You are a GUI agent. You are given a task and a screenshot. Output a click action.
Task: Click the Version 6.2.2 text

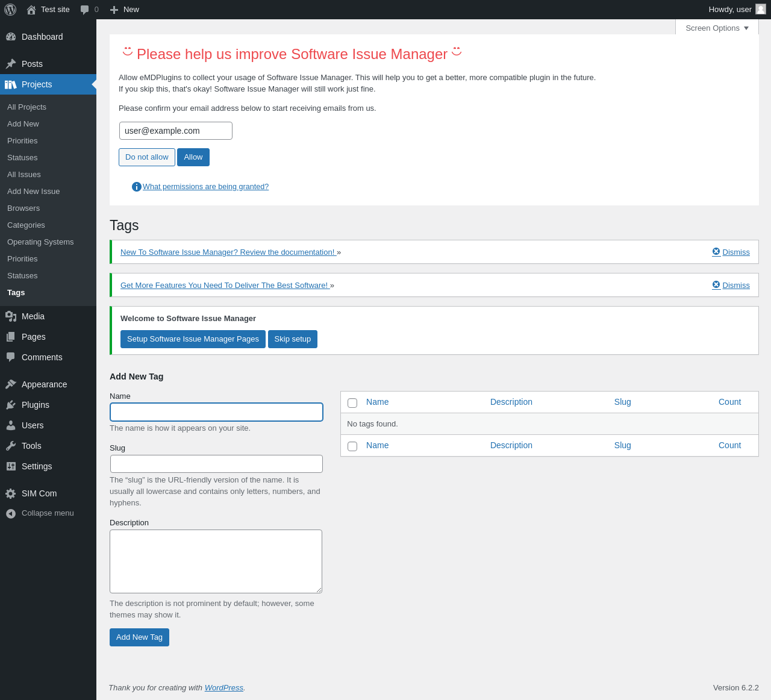click(x=736, y=688)
